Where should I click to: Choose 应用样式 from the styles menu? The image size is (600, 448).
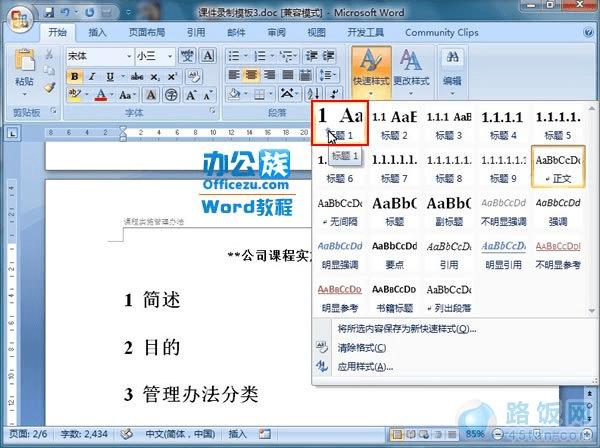tap(365, 367)
